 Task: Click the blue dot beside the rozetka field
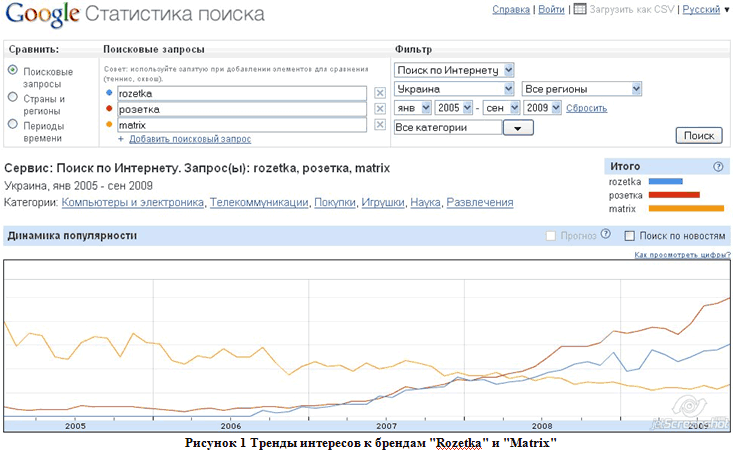[x=109, y=93]
